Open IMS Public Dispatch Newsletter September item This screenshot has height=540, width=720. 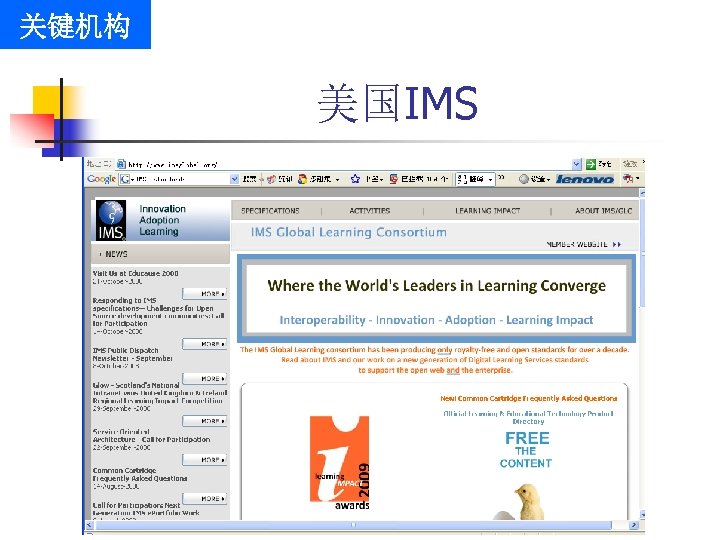133,354
